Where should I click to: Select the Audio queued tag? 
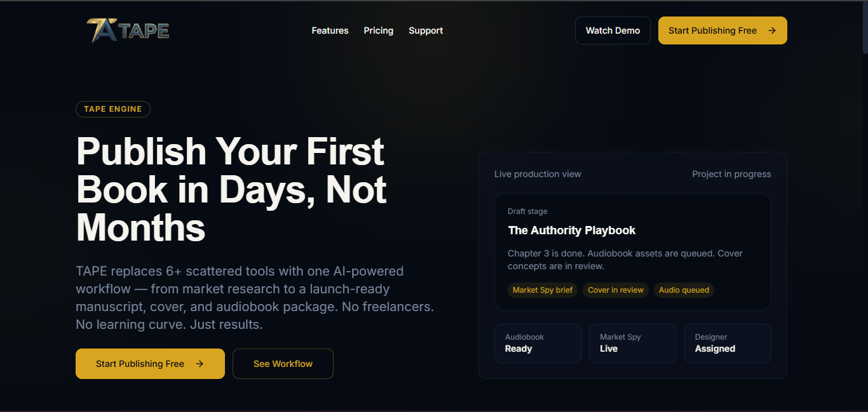point(684,290)
